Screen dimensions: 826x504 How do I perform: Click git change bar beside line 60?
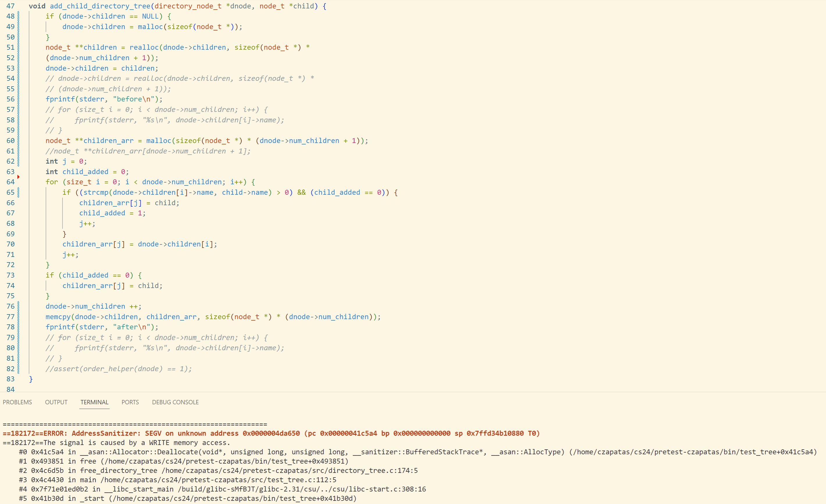pos(18,141)
